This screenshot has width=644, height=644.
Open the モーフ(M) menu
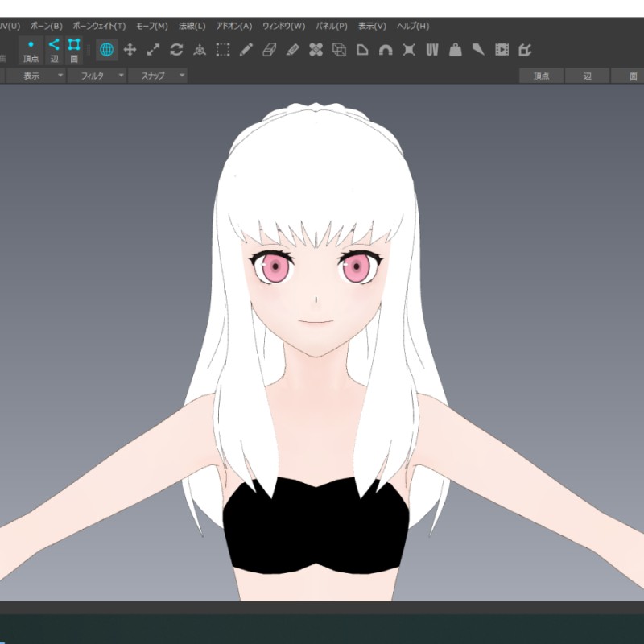[151, 26]
